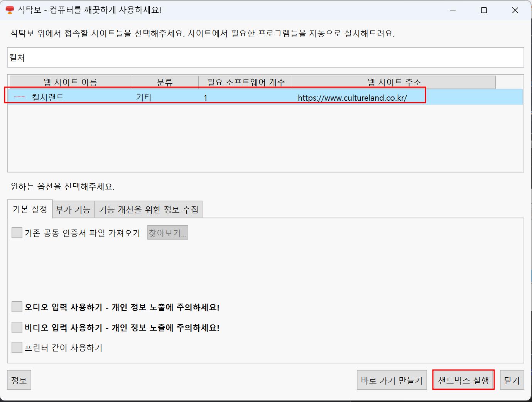
Task: Click the https://www.cultureland.co.kr/ address cell
Action: pos(352,98)
